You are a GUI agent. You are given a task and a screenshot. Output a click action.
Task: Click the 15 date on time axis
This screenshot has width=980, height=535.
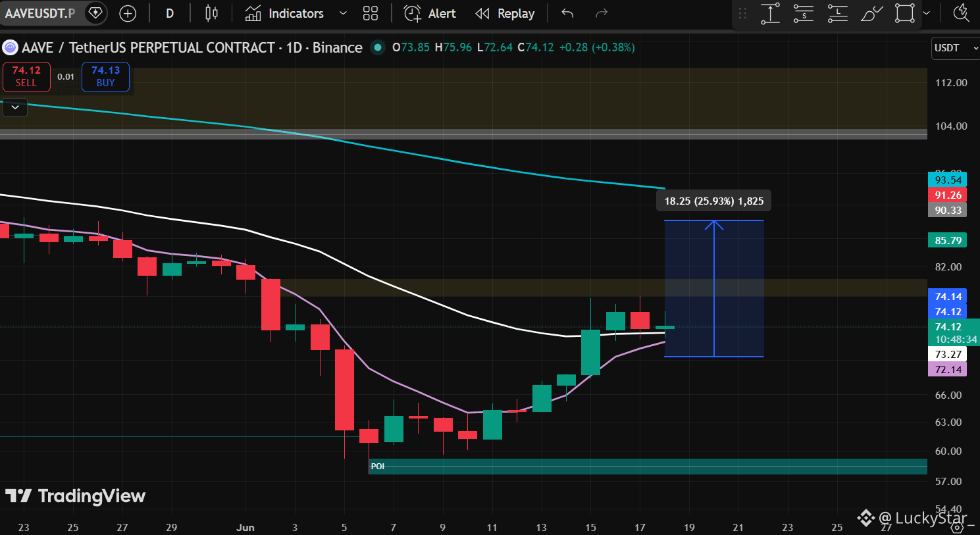click(x=590, y=527)
